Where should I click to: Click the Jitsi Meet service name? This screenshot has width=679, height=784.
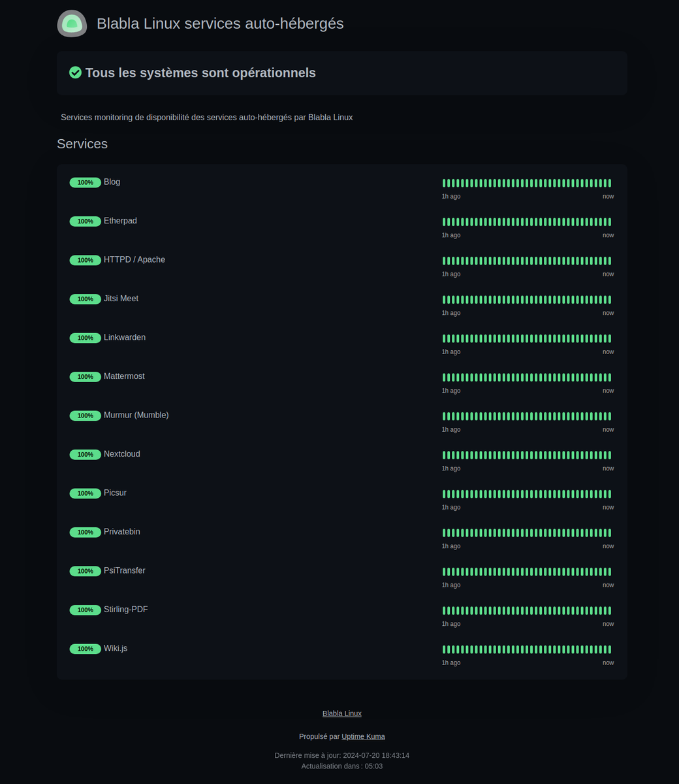tap(121, 299)
